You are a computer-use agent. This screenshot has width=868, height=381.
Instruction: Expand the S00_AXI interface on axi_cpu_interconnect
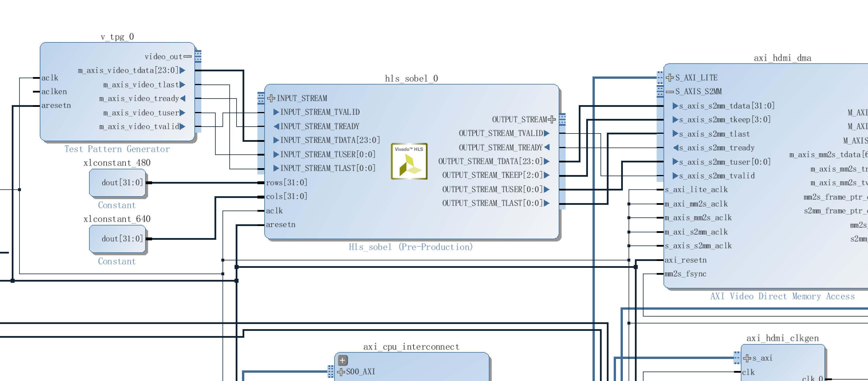point(341,372)
